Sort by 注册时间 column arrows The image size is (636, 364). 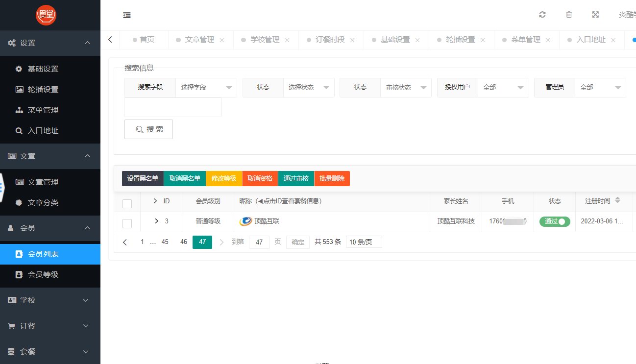pyautogui.click(x=617, y=200)
